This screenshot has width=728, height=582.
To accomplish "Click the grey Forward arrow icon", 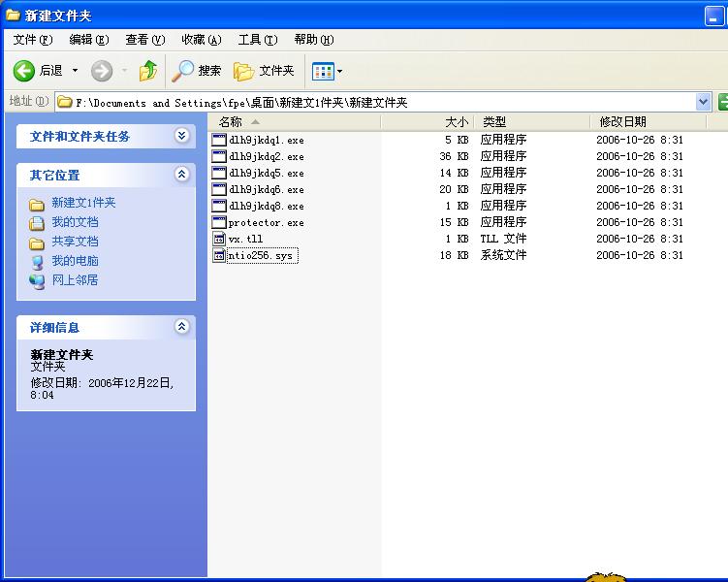I will click(x=101, y=71).
